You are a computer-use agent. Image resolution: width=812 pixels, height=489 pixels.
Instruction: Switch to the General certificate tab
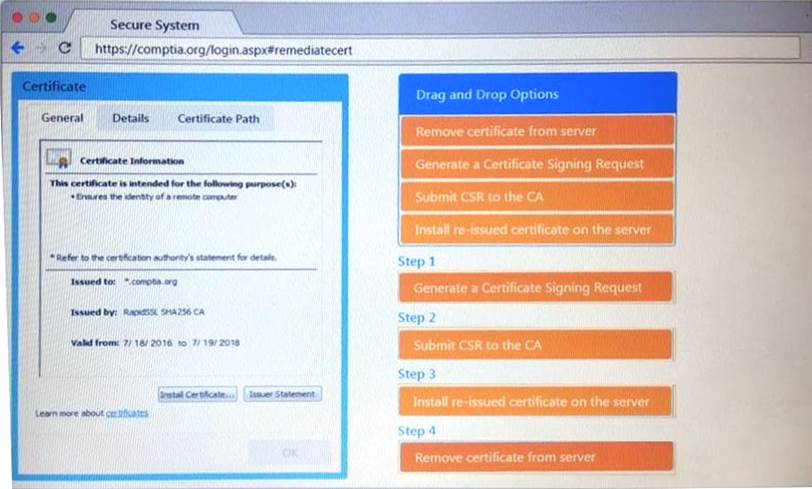(62, 118)
